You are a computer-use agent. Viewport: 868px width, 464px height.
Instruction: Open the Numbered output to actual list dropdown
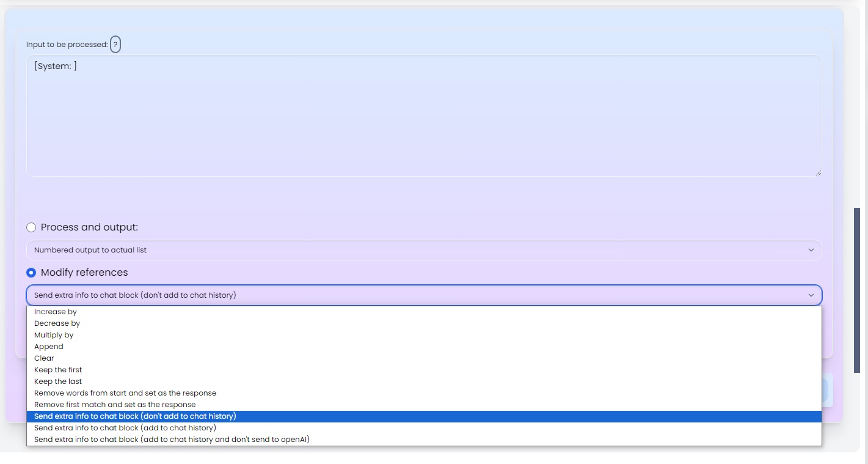(423, 250)
